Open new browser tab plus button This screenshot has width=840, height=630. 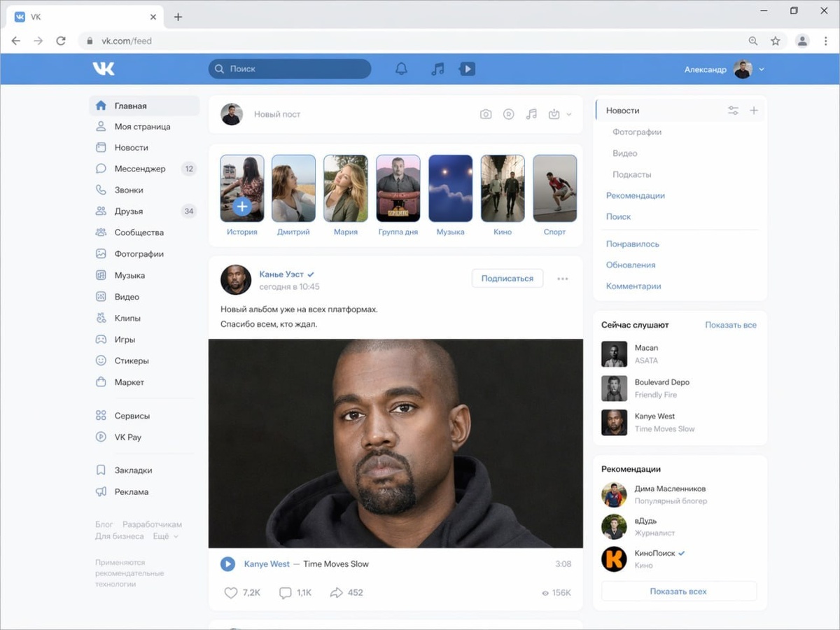click(178, 17)
